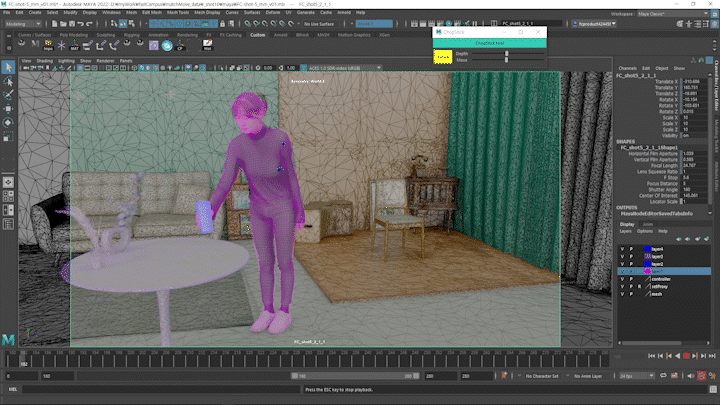The height and width of the screenshot is (405, 720).
Task: Switch to the Poly Modeling shelf tab
Action: [x=73, y=35]
